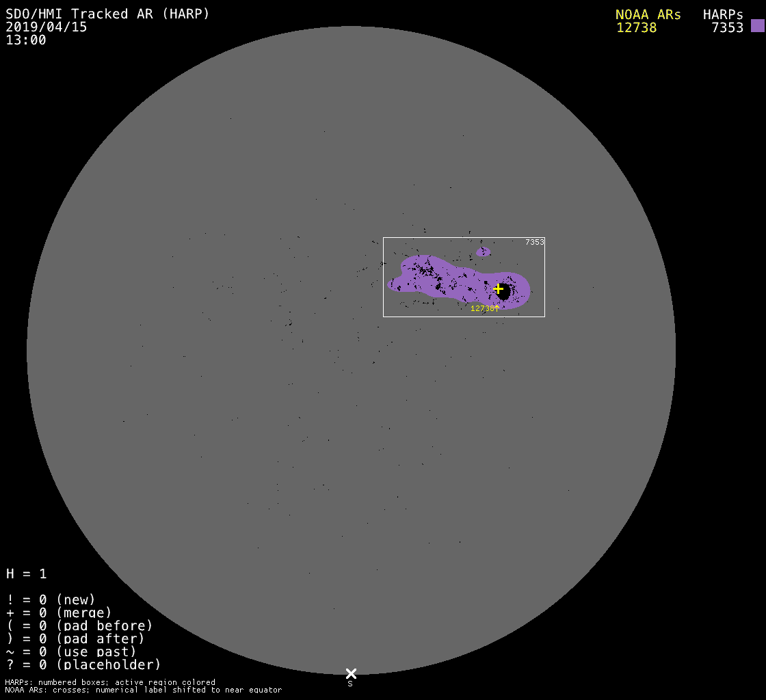Click the "SDO/HMI Tracked AR (HARP)" title
The width and height of the screenshot is (766, 700).
108,14
